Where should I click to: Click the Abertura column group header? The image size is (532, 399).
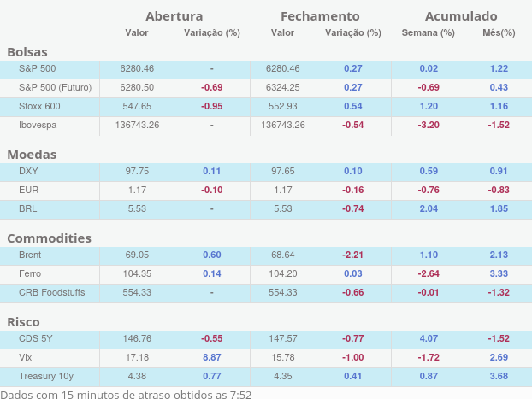click(174, 16)
